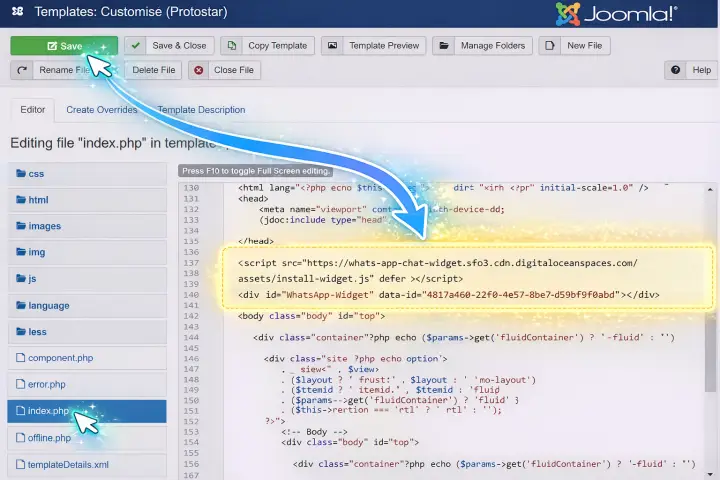Open Help via the question mark icon
This screenshot has height=480, width=720.
(677, 71)
